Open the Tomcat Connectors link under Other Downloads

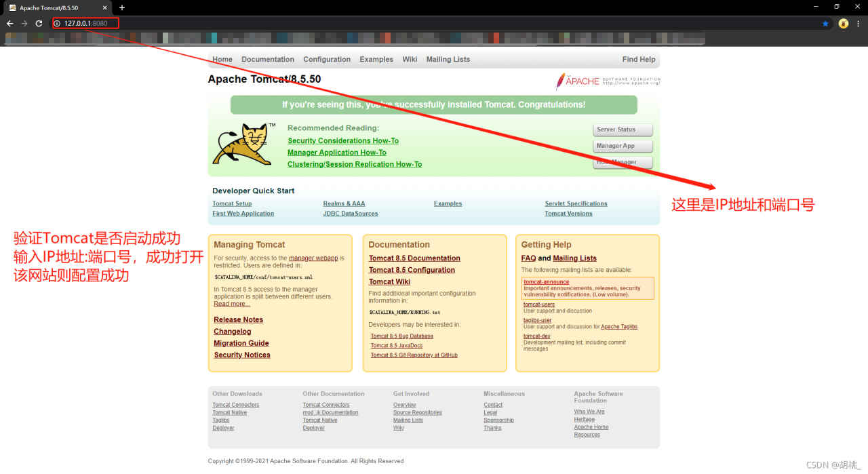pyautogui.click(x=235, y=405)
